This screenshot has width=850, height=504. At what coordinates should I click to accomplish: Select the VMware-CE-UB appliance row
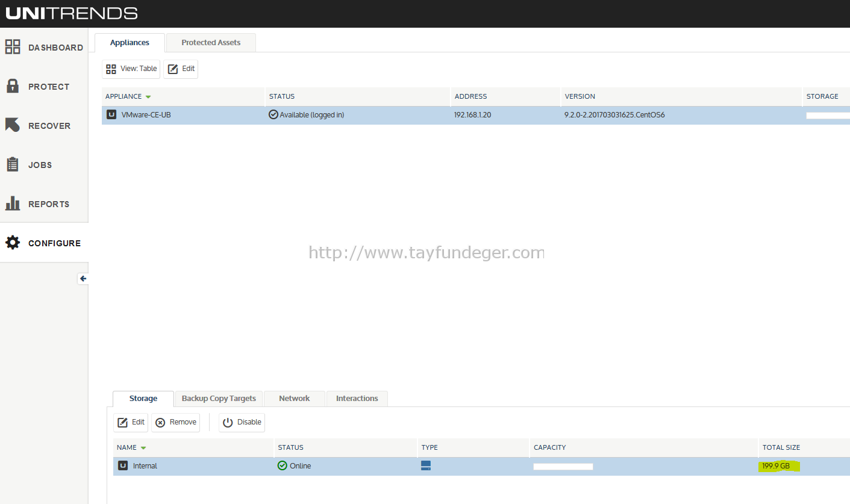pyautogui.click(x=476, y=115)
